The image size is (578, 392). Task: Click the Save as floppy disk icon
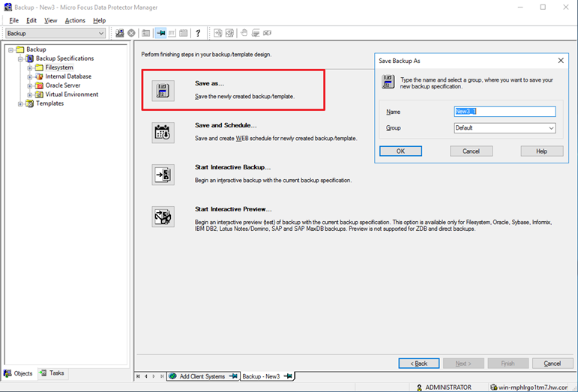pos(163,91)
